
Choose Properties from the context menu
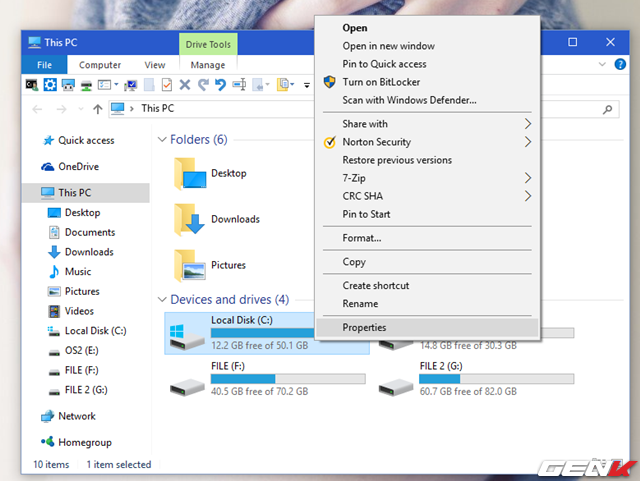(364, 327)
